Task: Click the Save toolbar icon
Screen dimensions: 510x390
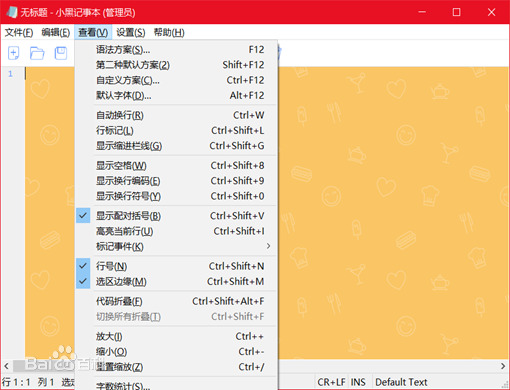Action: click(61, 53)
